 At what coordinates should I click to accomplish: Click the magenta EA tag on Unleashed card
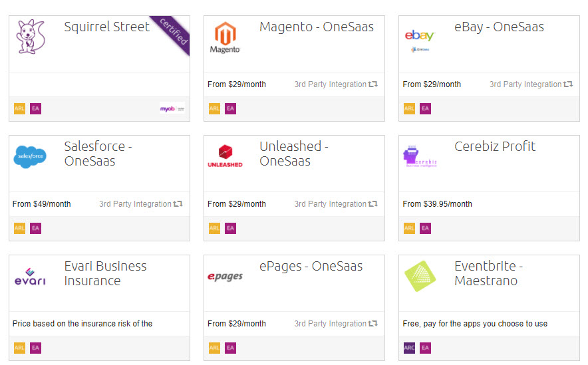230,228
